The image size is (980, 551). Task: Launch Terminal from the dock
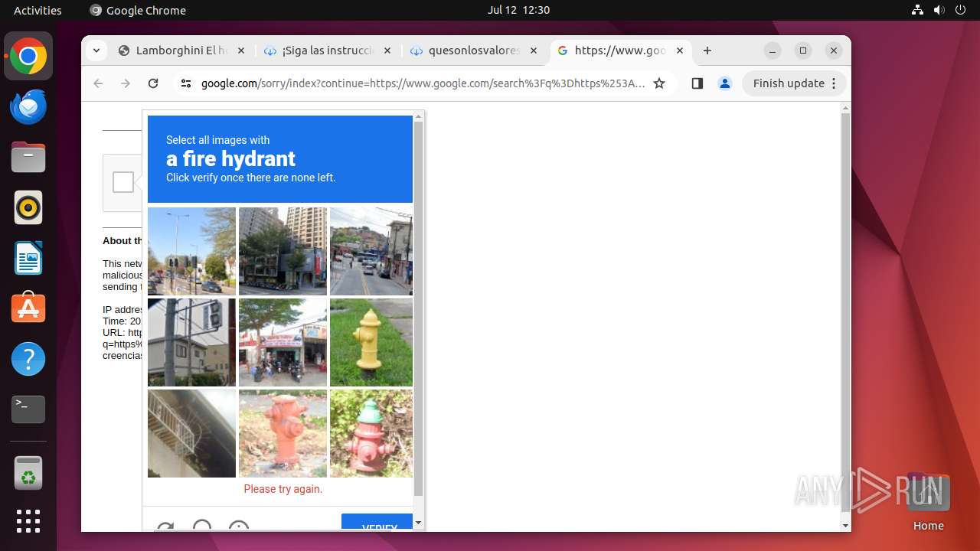(28, 409)
